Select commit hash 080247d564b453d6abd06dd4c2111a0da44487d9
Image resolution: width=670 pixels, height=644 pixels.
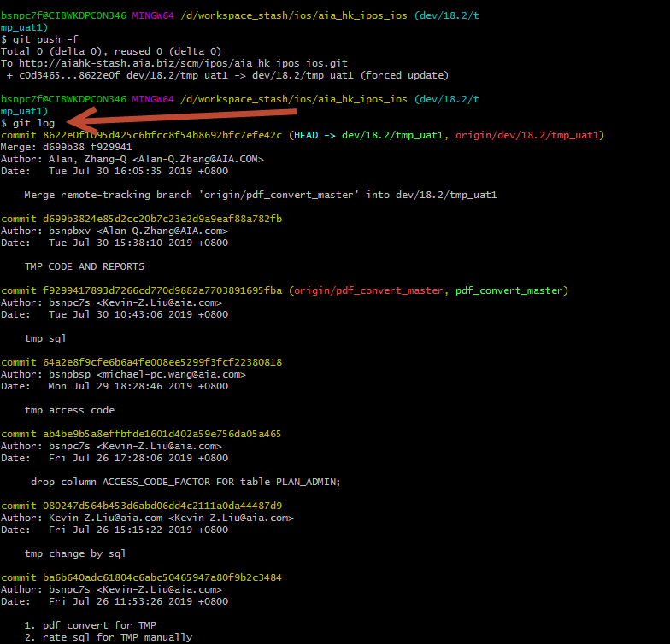[x=162, y=506]
